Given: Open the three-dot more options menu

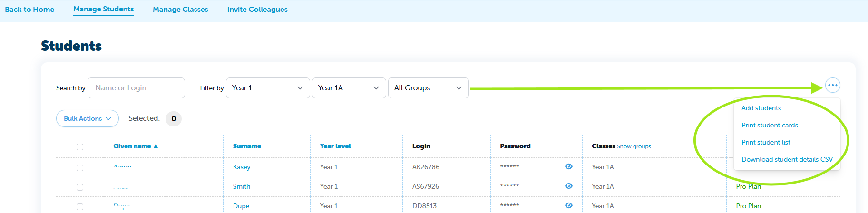Looking at the screenshot, I should 832,86.
